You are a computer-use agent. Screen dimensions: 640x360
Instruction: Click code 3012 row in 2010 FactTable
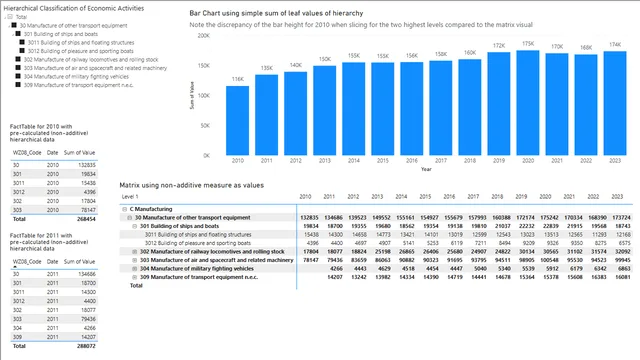click(54, 192)
